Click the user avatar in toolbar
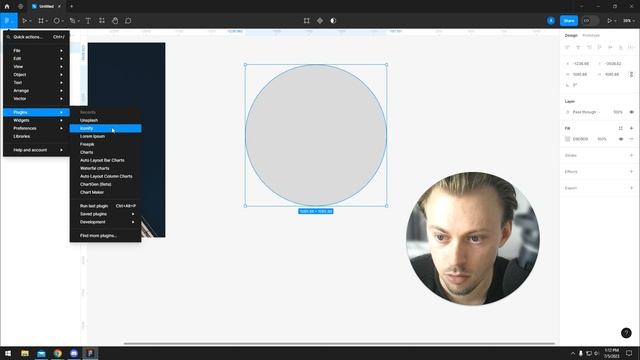The image size is (640, 360). coord(551,20)
